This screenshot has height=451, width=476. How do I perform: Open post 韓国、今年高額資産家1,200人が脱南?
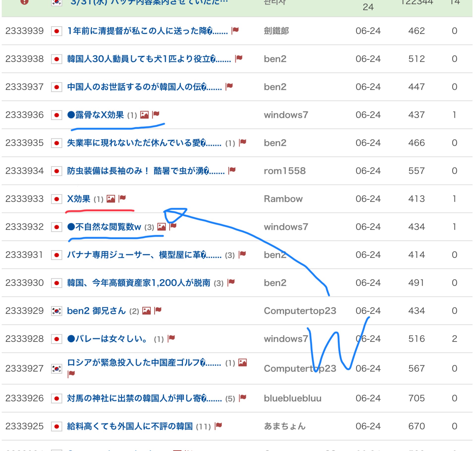click(139, 283)
